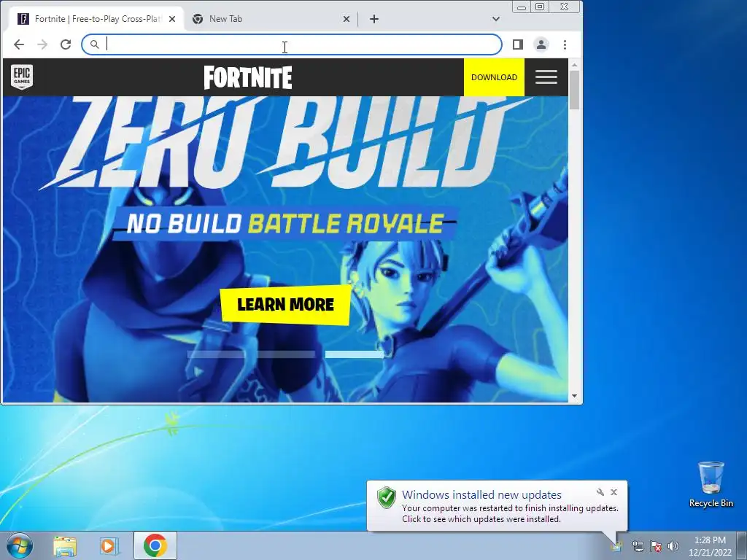747x560 pixels.
Task: Click the Chrome taskbar icon
Action: pos(155,545)
